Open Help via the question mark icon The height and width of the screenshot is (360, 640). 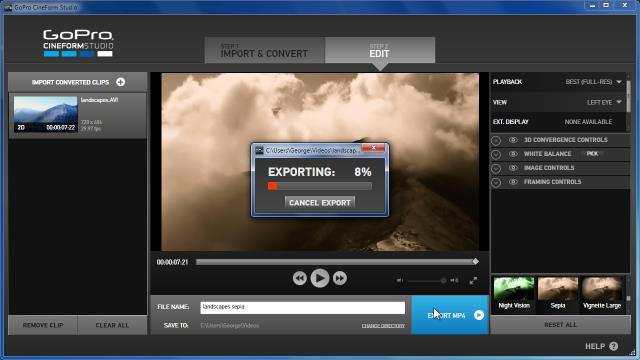613,346
